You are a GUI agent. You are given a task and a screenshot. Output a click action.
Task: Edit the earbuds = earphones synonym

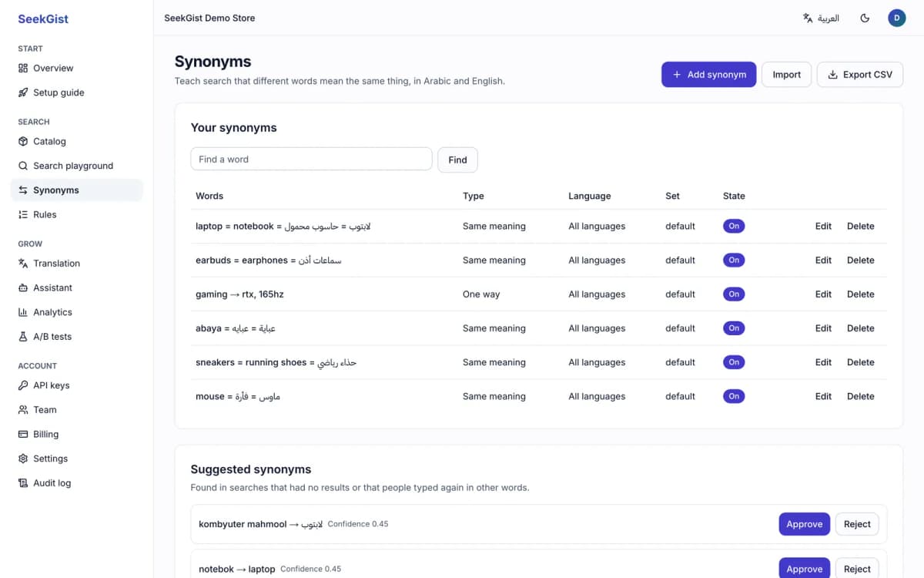coord(823,260)
